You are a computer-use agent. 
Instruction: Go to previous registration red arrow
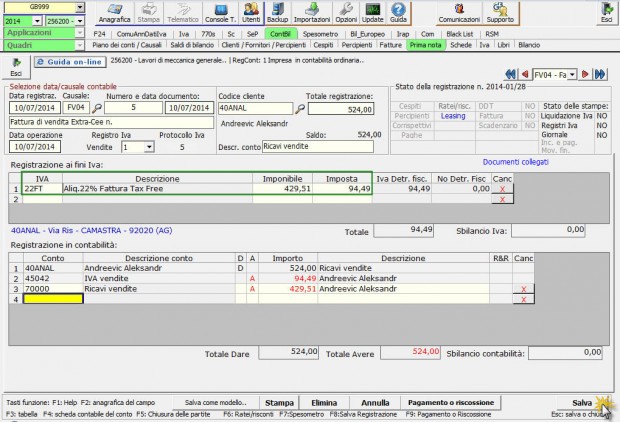point(525,74)
